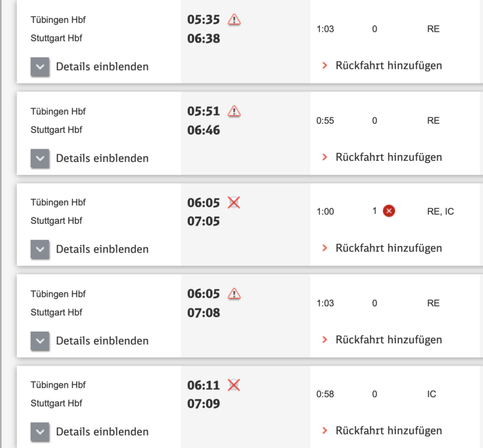Show details for 06:11 IC connection
The width and height of the screenshot is (483, 448).
40,432
